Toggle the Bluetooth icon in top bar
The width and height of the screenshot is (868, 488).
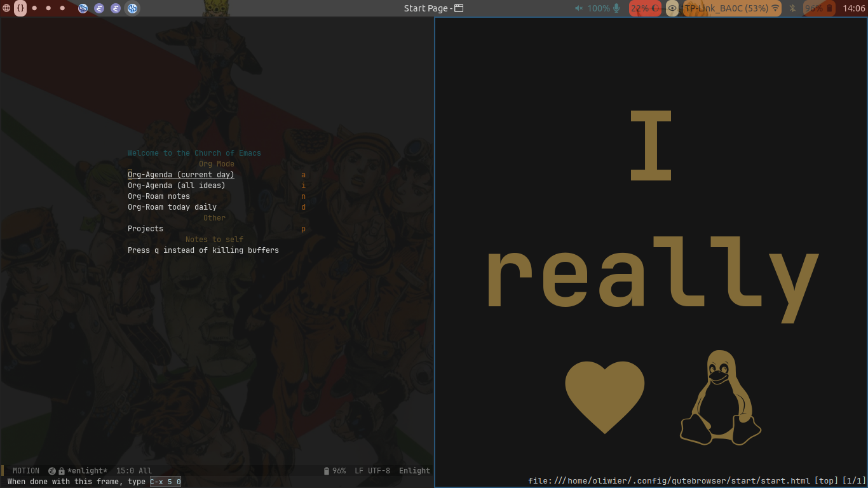[x=792, y=8]
